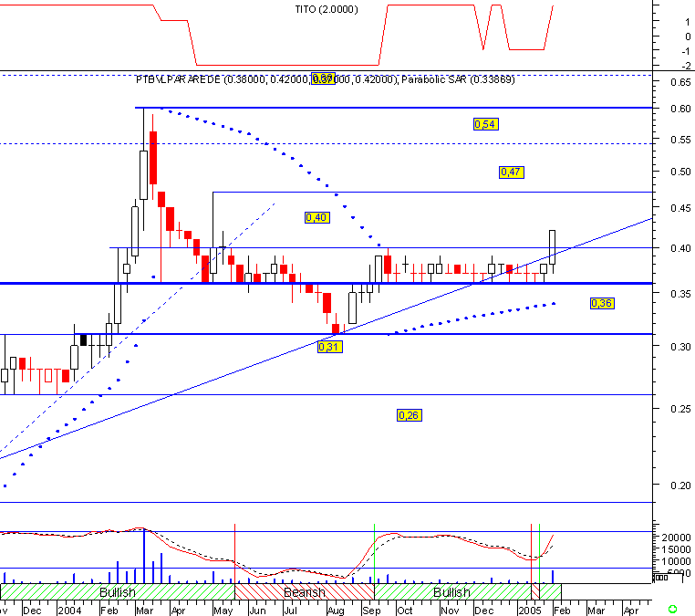Click the Bullish band spanning Oct to Dec

[x=452, y=592]
